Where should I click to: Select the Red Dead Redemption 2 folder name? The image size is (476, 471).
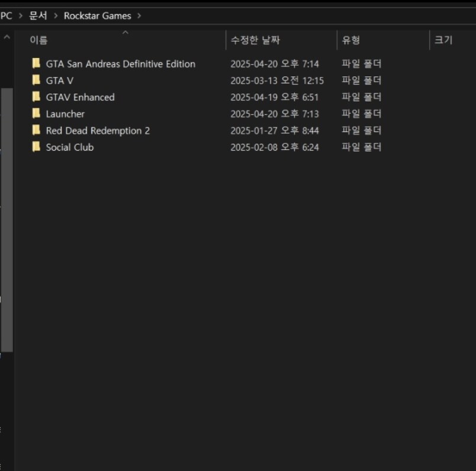click(98, 130)
